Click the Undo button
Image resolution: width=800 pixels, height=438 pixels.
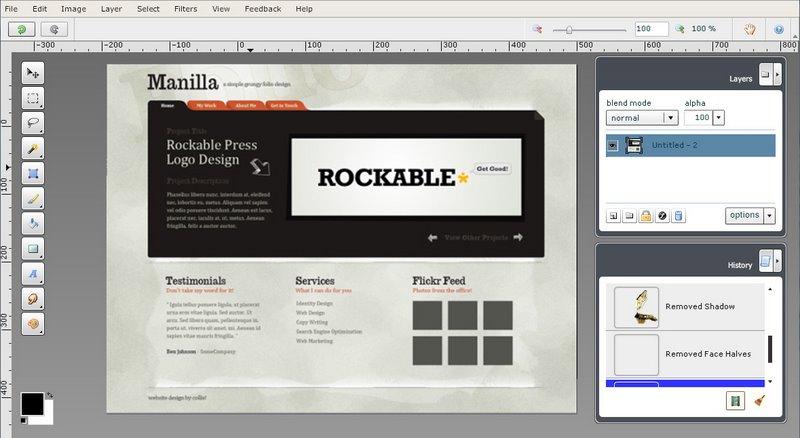21,30
